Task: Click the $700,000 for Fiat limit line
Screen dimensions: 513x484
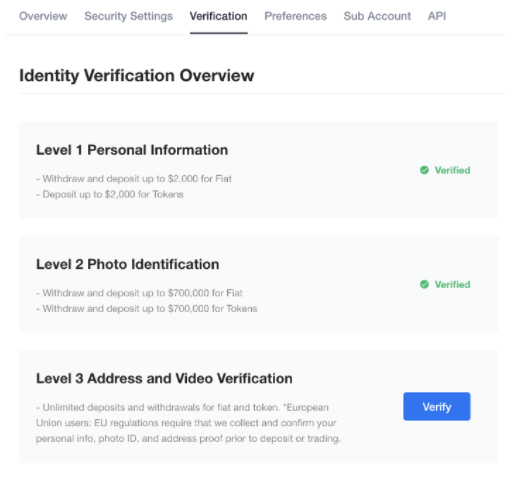Action: pyautogui.click(x=139, y=293)
